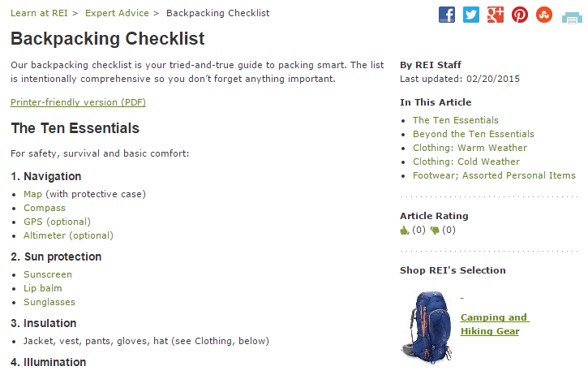588x375 pixels.
Task: Share using the StumbleUpon icon
Action: point(544,15)
